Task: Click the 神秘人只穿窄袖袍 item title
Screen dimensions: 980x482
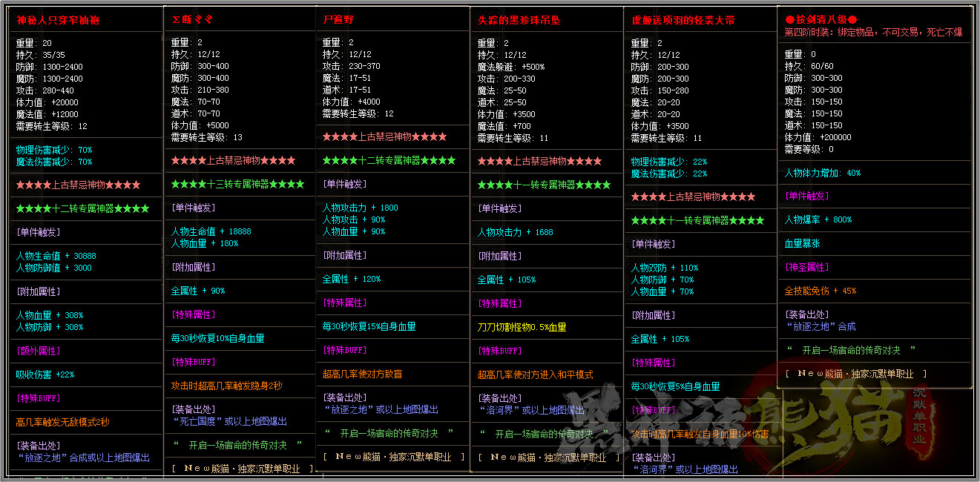Action: click(58, 21)
